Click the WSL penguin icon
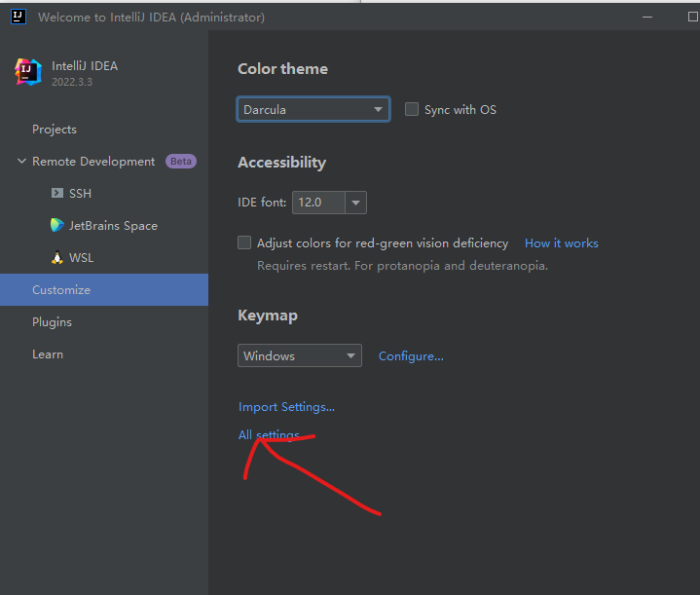700x595 pixels. click(57, 258)
